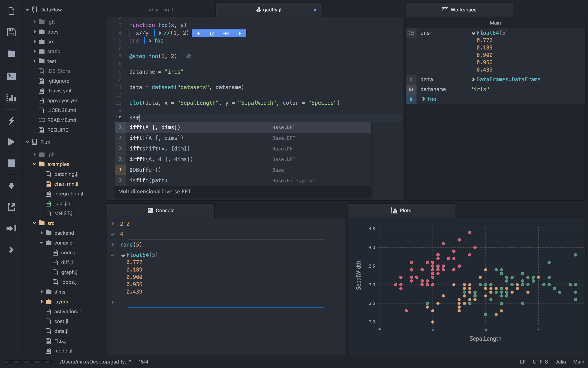Screen dimensions: 588x368
Task: Collapse the DataFlow project root
Action: point(27,10)
